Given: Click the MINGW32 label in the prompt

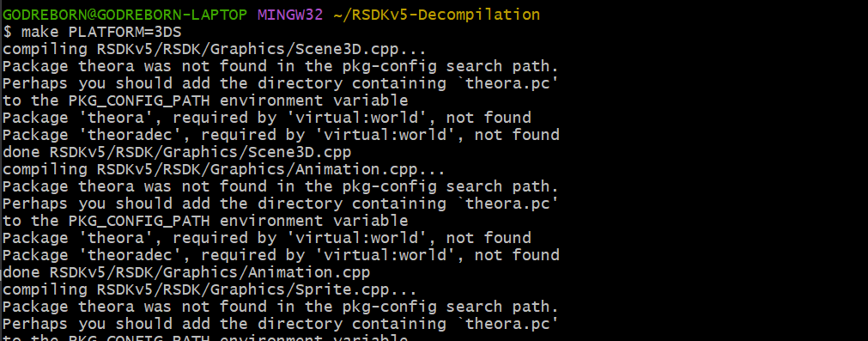Looking at the screenshot, I should point(290,15).
